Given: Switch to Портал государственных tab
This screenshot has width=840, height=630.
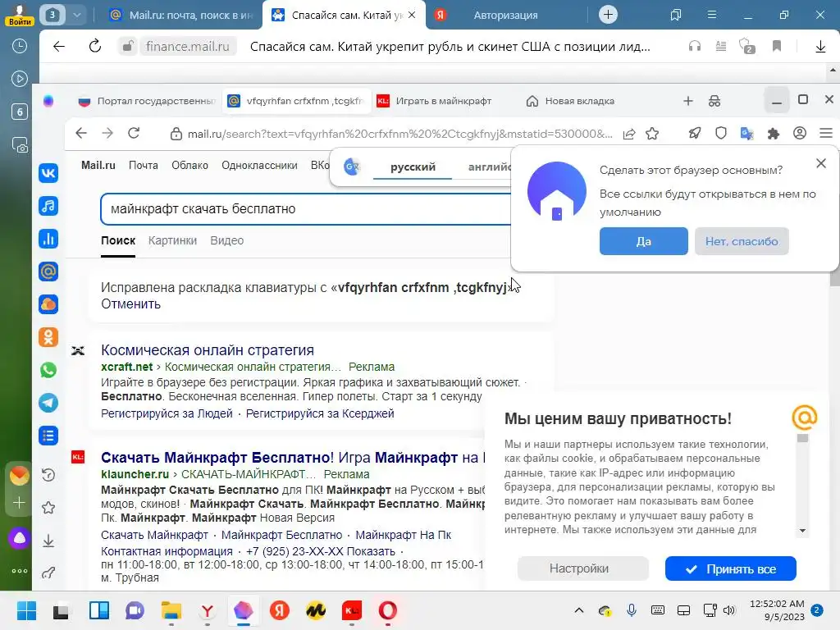Looking at the screenshot, I should (148, 101).
